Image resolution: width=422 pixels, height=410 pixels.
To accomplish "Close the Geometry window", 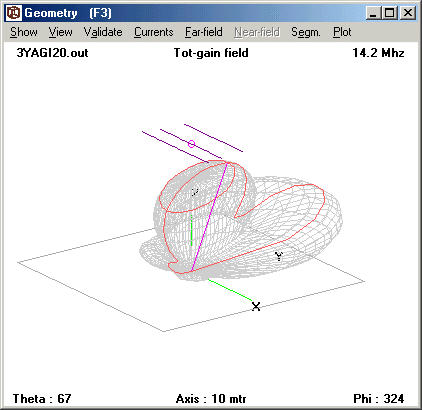I will pyautogui.click(x=408, y=13).
